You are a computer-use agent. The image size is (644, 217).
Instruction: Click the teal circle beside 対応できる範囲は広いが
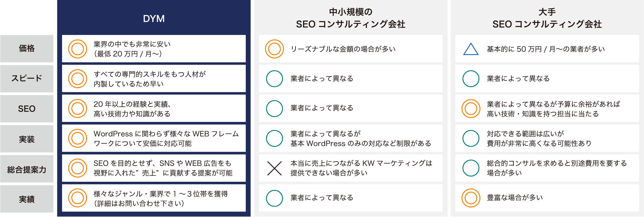click(471, 138)
